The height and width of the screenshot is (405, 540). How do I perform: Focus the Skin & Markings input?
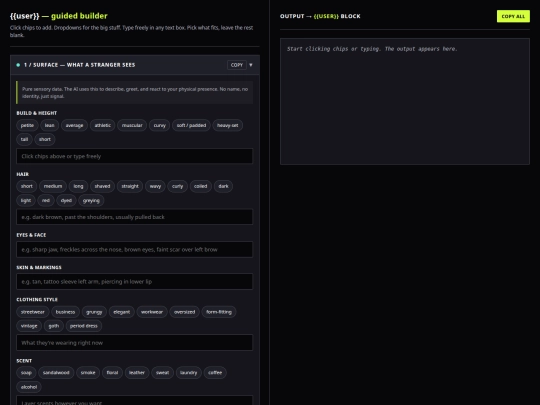point(135,282)
